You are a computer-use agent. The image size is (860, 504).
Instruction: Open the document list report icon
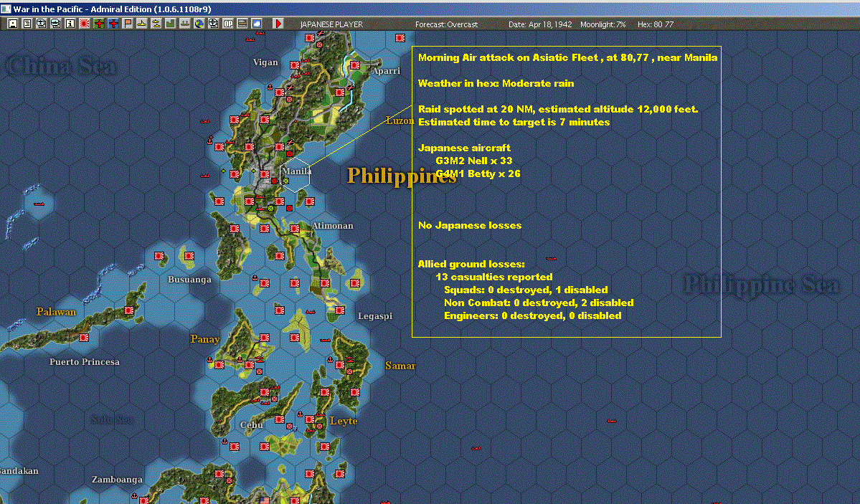tap(27, 24)
